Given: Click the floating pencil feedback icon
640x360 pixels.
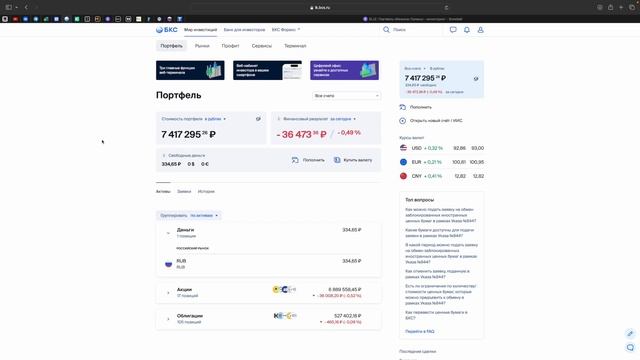Looking at the screenshot, I should [630, 333].
